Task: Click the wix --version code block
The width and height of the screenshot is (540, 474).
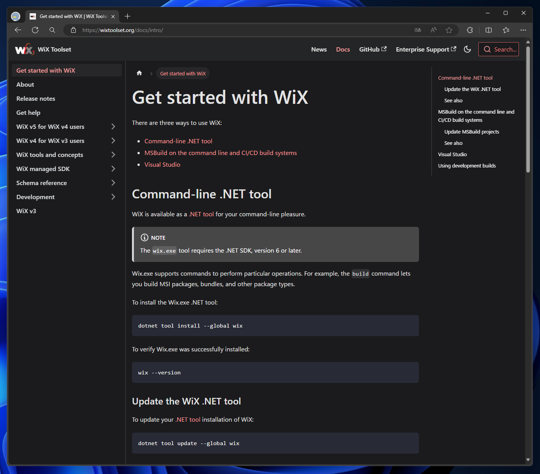Action: [x=275, y=372]
